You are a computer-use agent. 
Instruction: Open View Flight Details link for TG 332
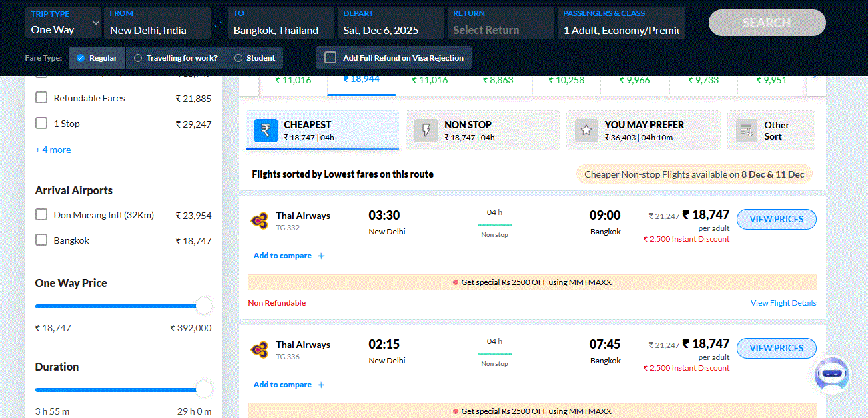783,303
